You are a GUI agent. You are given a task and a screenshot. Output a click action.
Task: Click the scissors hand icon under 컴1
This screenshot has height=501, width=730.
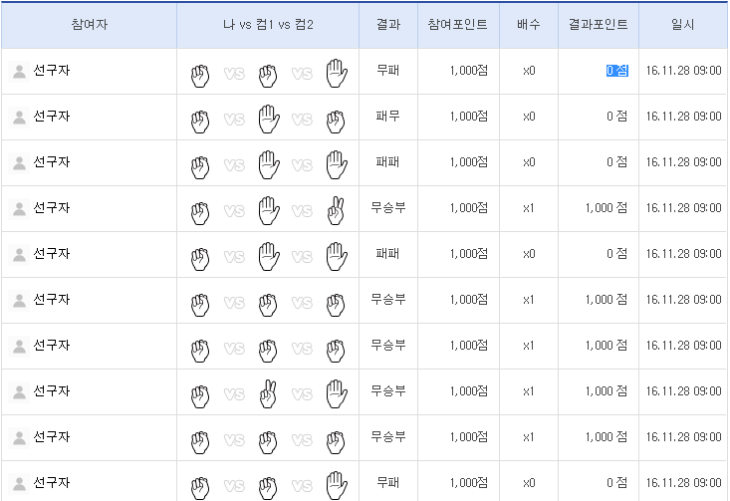pyautogui.click(x=268, y=394)
